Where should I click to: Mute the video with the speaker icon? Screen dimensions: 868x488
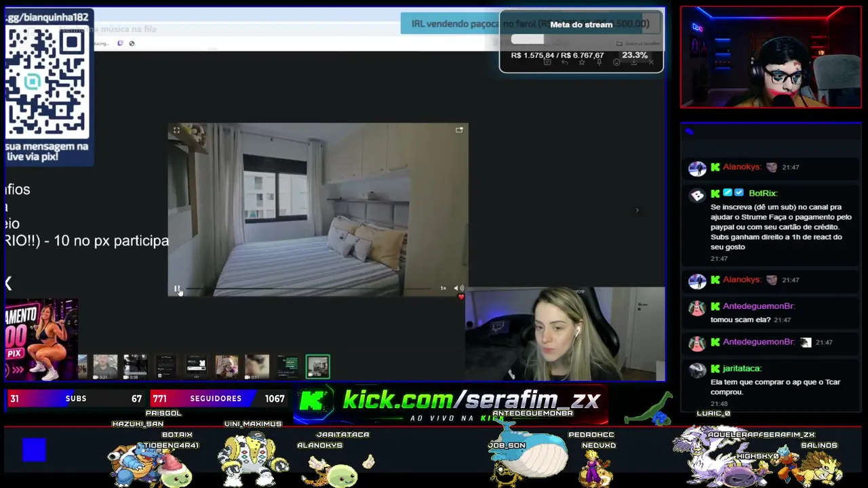click(458, 288)
